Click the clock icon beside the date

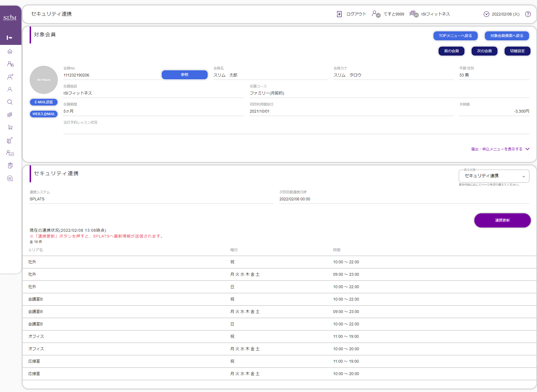click(486, 14)
